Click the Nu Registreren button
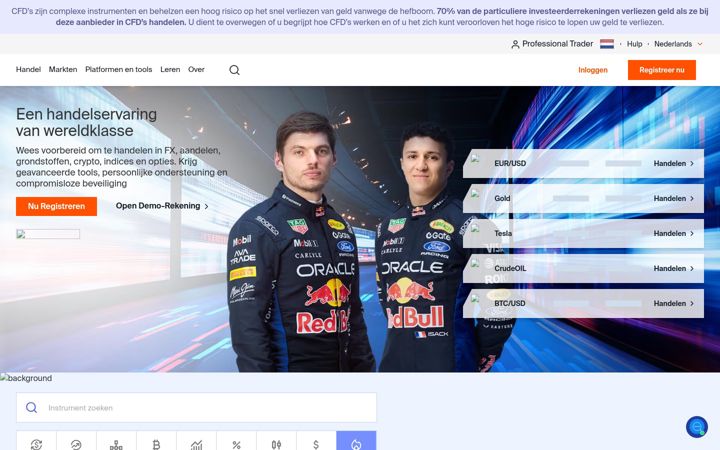720x450 pixels. tap(56, 206)
